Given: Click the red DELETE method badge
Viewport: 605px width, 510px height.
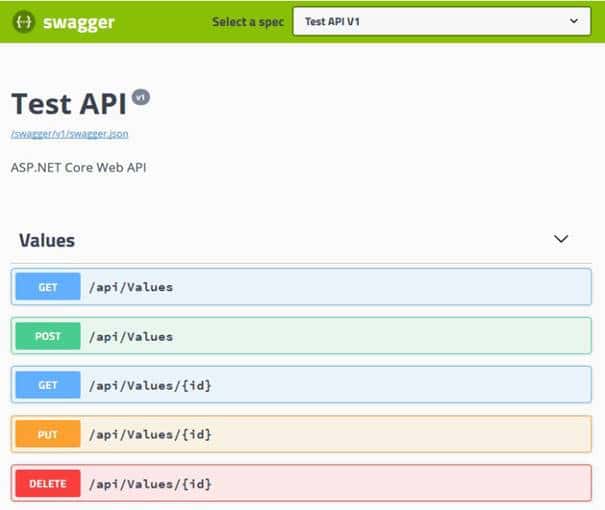Looking at the screenshot, I should point(48,483).
